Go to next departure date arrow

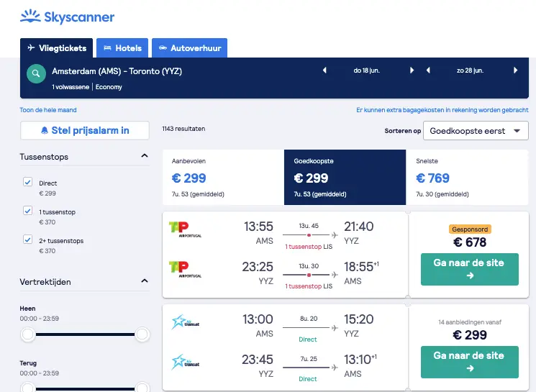412,70
